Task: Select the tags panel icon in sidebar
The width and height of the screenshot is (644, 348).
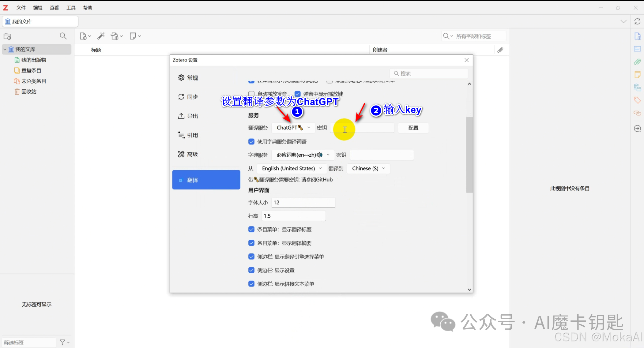Action: (x=637, y=100)
